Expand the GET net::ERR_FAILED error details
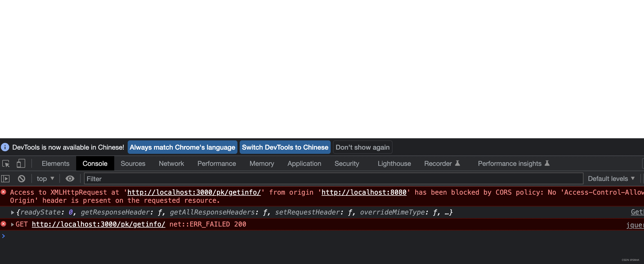This screenshot has width=644, height=264. coord(12,224)
